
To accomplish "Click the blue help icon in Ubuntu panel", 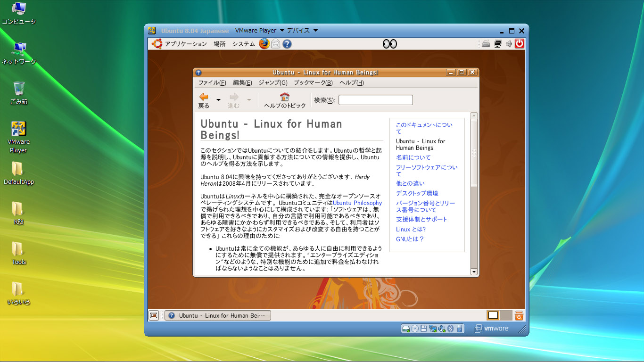I will pos(287,44).
